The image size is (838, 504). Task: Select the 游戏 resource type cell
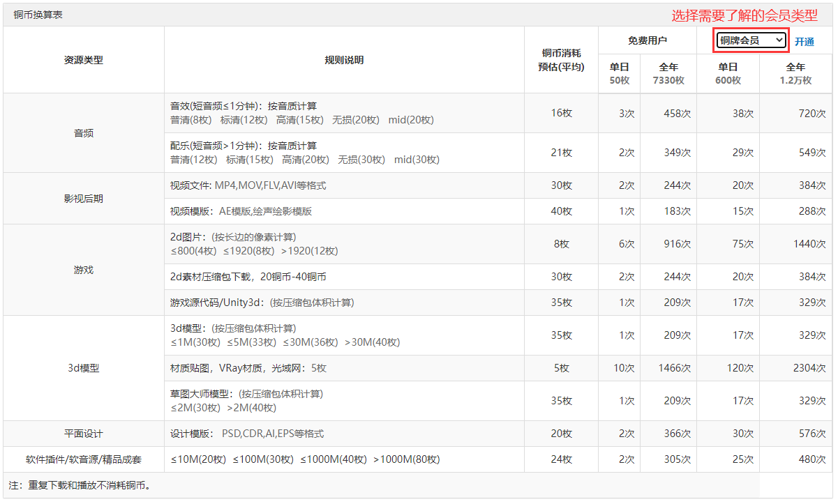point(84,270)
